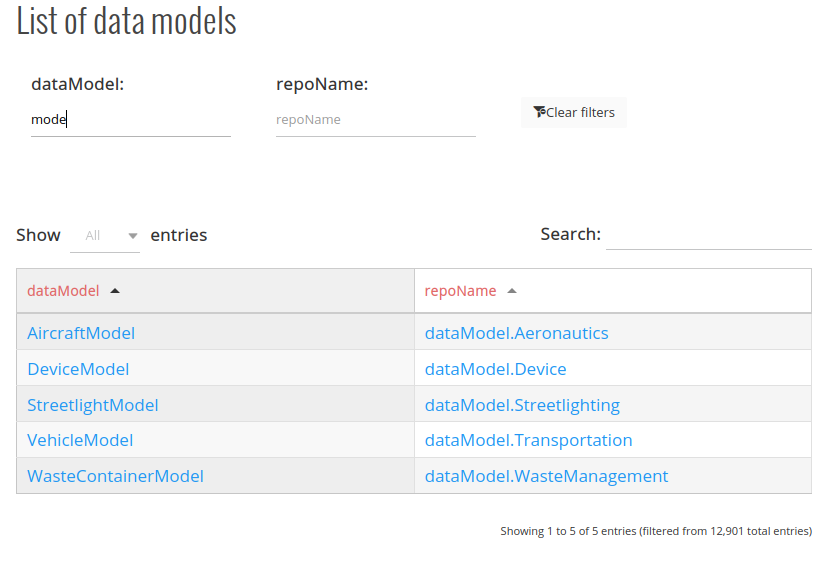Open the DeviceModel link
Image resolution: width=825 pixels, height=563 pixels.
pos(78,369)
